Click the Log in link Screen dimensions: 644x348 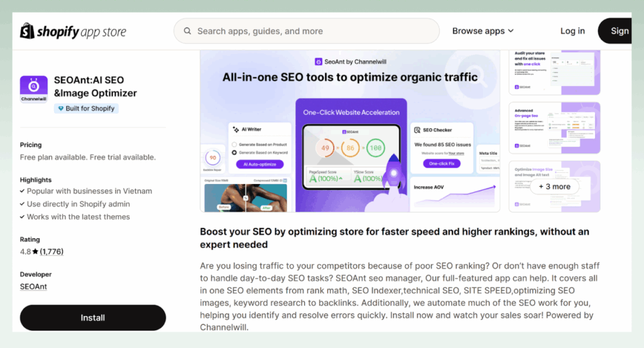point(572,31)
